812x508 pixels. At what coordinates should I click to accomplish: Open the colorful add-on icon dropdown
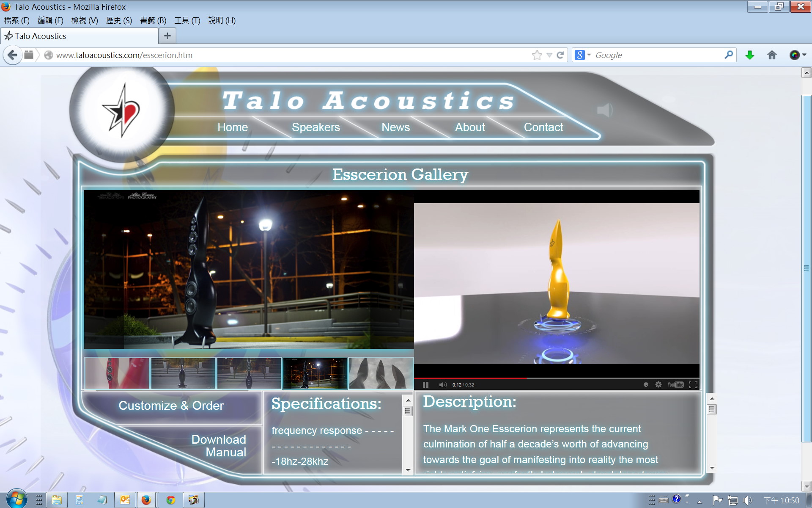click(798, 55)
